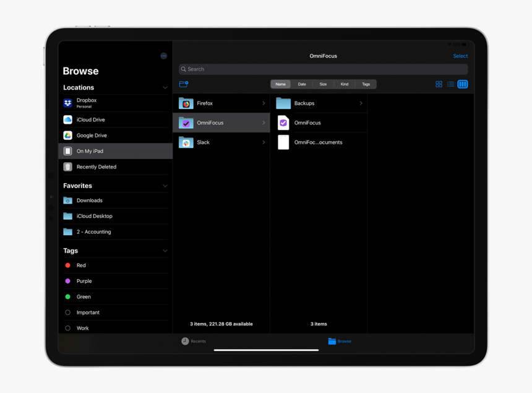Viewport: 532px width, 393px height.
Task: Switch to icon grid view
Action: (x=439, y=84)
